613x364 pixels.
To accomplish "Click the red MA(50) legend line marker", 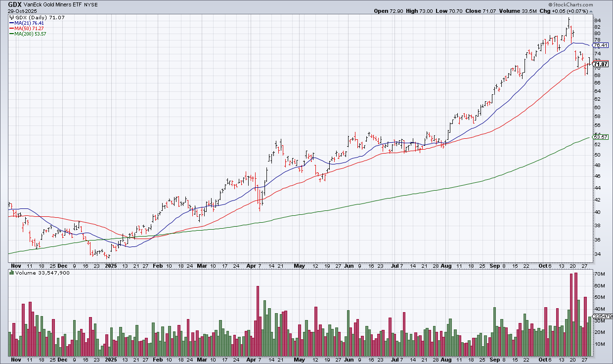I will [x=11, y=28].
